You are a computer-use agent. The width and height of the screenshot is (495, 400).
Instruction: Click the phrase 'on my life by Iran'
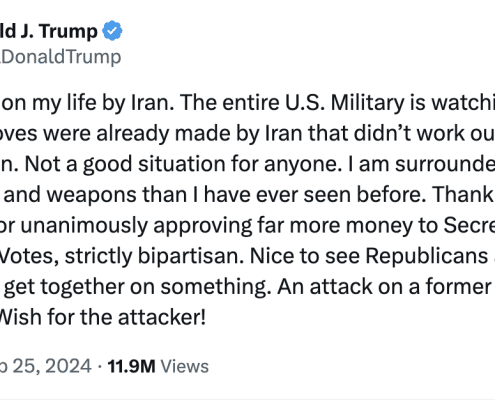[88, 103]
